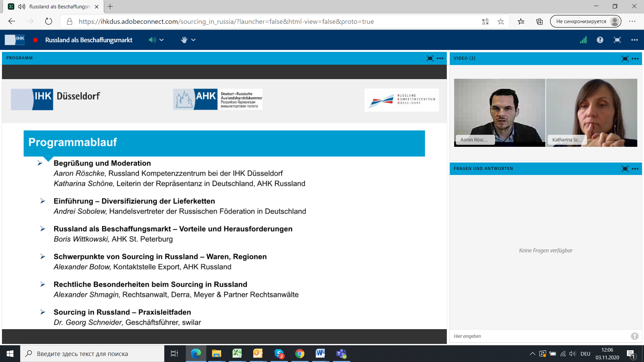
Task: Click Rechtliche Besonderheiten beim Sourcing item
Action: (150, 284)
